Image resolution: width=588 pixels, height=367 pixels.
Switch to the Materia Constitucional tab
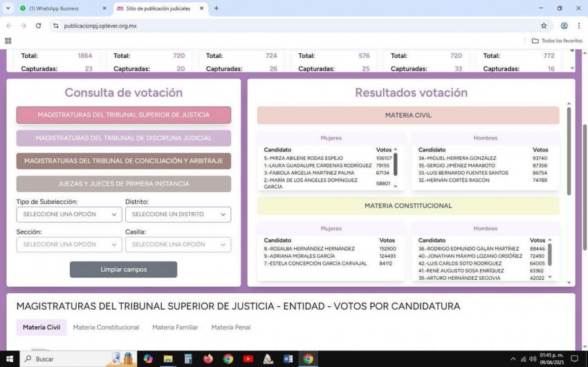(106, 327)
